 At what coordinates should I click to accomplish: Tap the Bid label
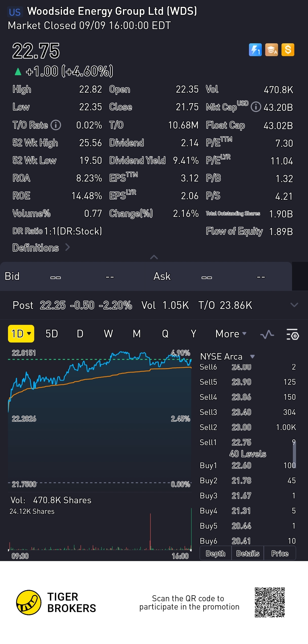pyautogui.click(x=12, y=276)
